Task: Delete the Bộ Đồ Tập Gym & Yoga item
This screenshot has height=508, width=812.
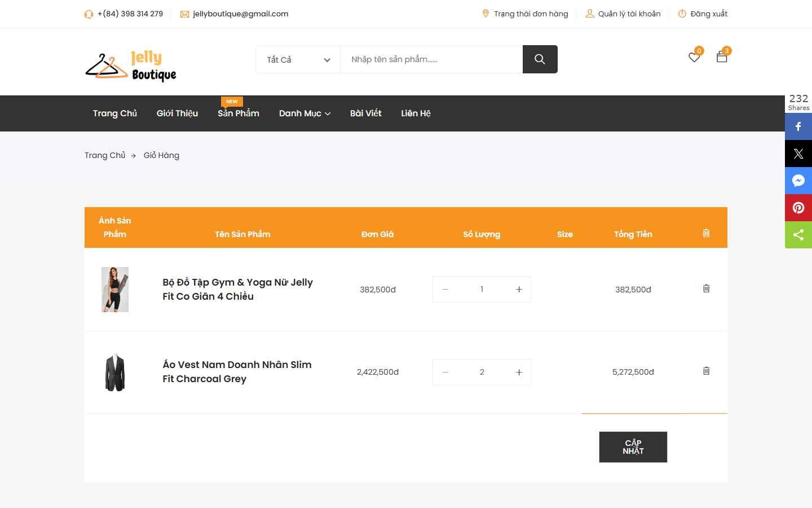Action: (706, 288)
